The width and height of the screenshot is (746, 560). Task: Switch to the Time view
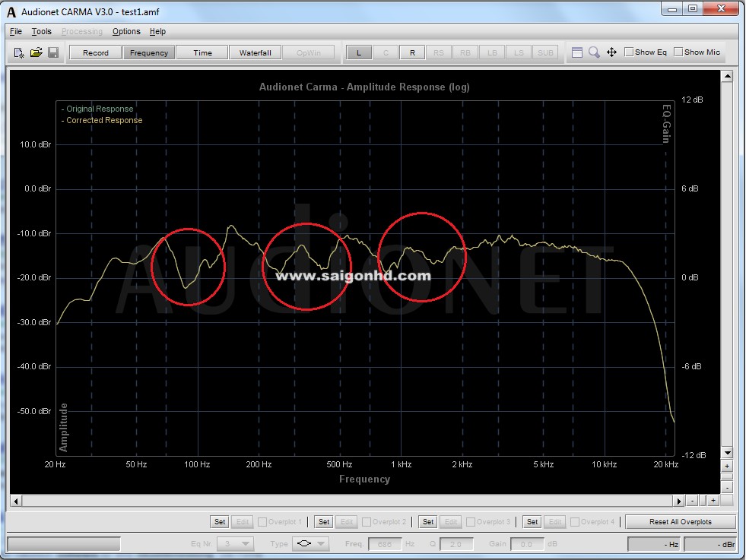click(x=202, y=52)
